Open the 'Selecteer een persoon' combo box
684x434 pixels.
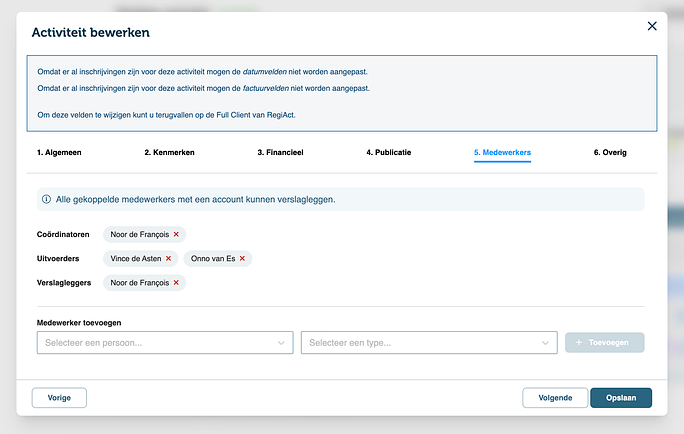[x=155, y=343]
